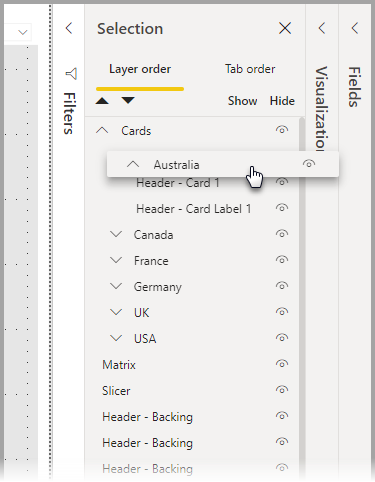Select the Australia group row
Image resolution: width=375 pixels, height=482 pixels.
(223, 164)
